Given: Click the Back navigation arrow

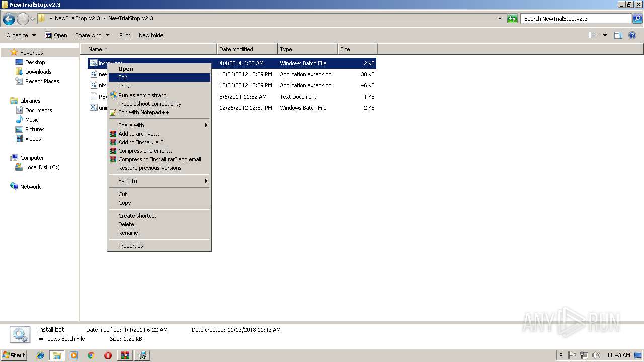Looking at the screenshot, I should point(9,19).
